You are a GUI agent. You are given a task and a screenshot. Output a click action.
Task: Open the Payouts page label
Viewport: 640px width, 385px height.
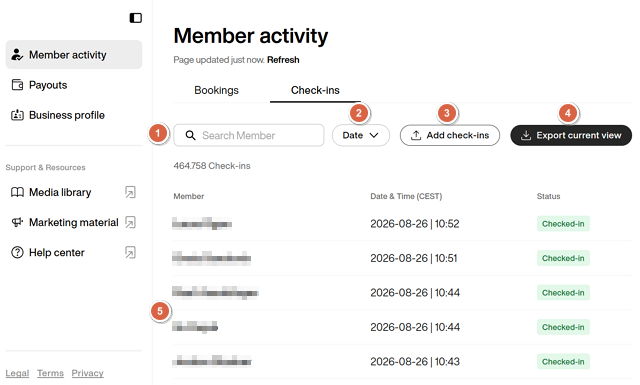48,85
